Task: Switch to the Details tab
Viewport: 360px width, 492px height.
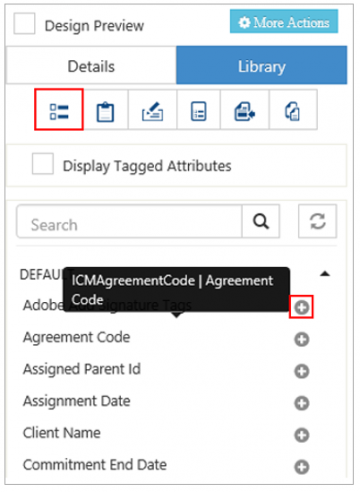Action: click(91, 66)
